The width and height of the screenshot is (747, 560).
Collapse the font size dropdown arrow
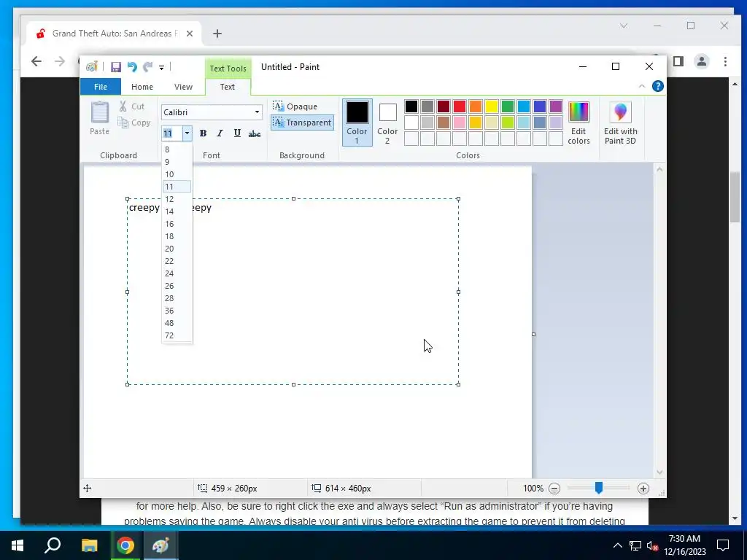click(x=187, y=133)
